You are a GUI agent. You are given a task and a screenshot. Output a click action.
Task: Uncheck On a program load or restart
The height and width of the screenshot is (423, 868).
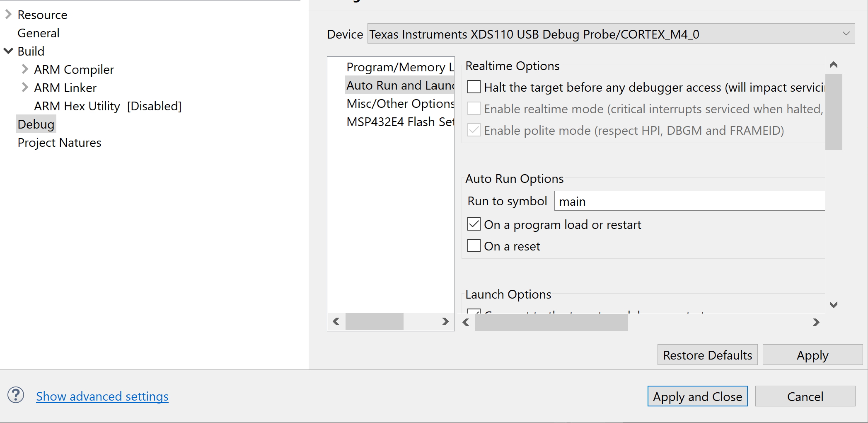(474, 224)
